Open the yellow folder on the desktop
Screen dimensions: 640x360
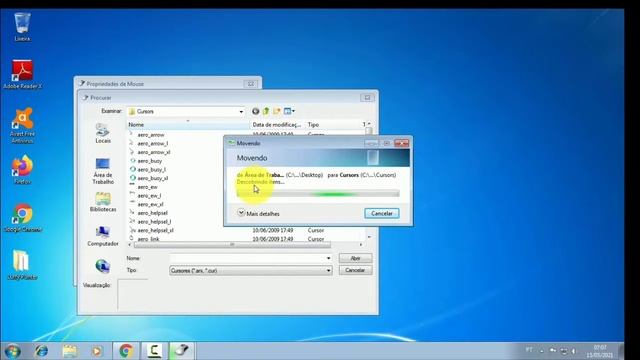click(22, 265)
